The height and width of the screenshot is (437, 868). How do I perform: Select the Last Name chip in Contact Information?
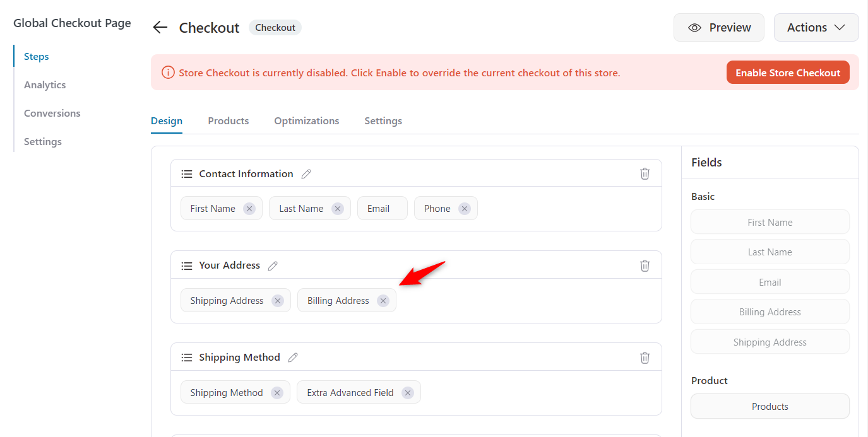tap(310, 209)
